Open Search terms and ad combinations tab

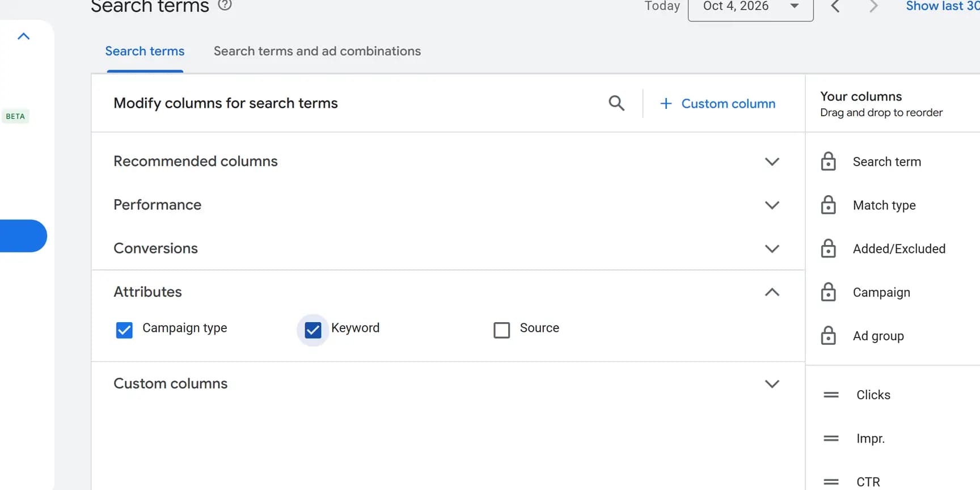point(317,51)
